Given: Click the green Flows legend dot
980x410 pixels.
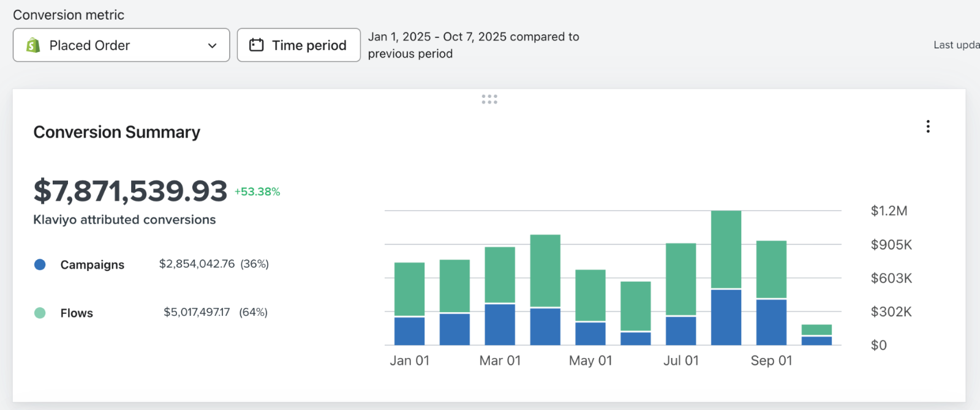Looking at the screenshot, I should 40,313.
